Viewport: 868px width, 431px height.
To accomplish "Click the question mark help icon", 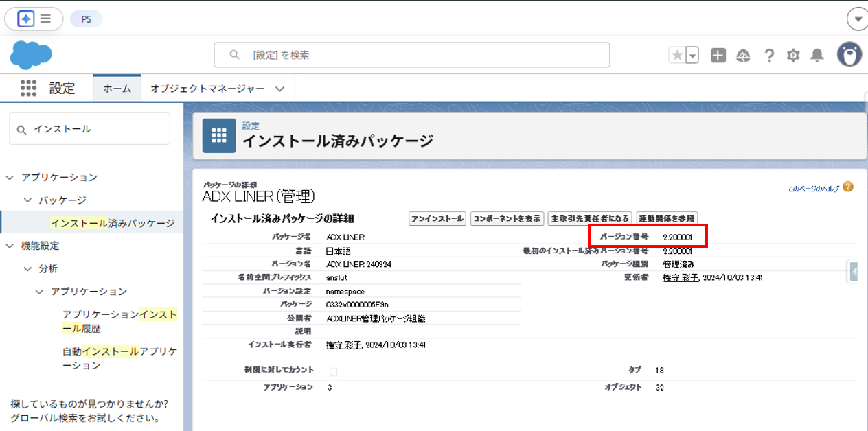I will 769,56.
